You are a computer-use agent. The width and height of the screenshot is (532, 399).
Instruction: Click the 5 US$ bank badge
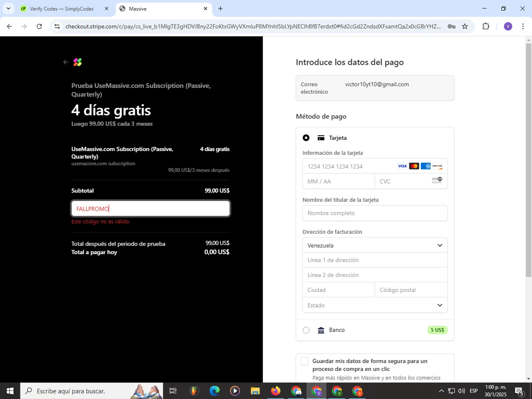click(x=437, y=330)
